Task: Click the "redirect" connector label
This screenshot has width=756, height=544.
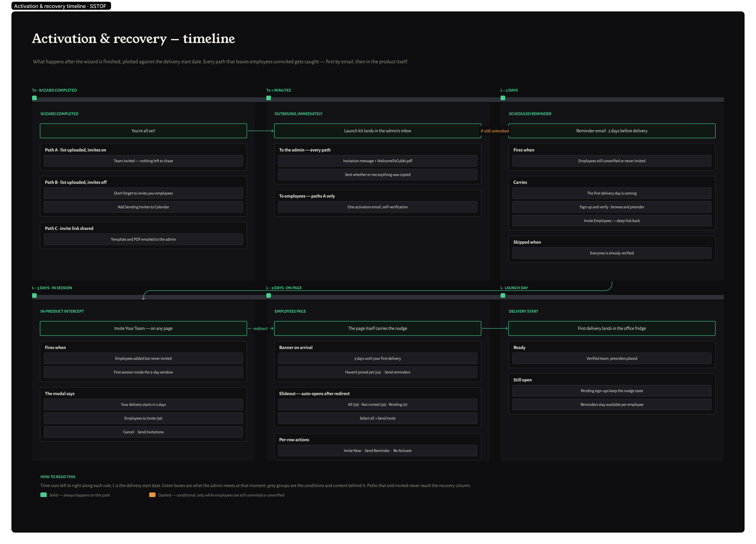Action: click(260, 329)
